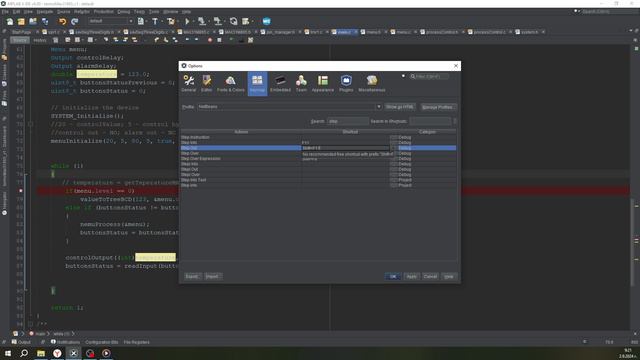Open the Embedded options category

tap(280, 84)
